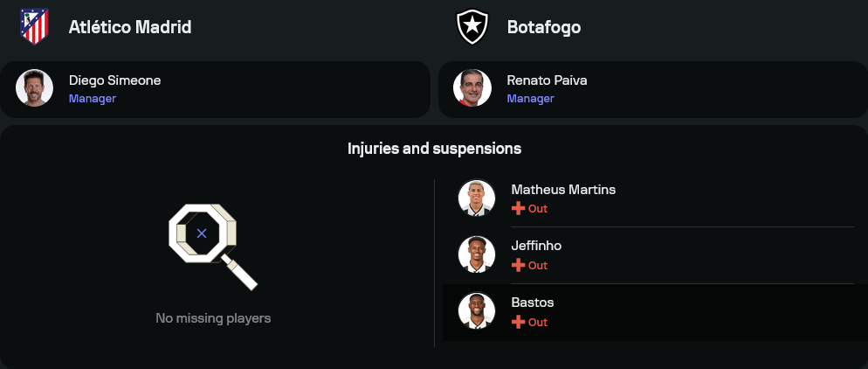This screenshot has height=369, width=868.
Task: Click the Botafogo club crest
Action: [x=472, y=27]
